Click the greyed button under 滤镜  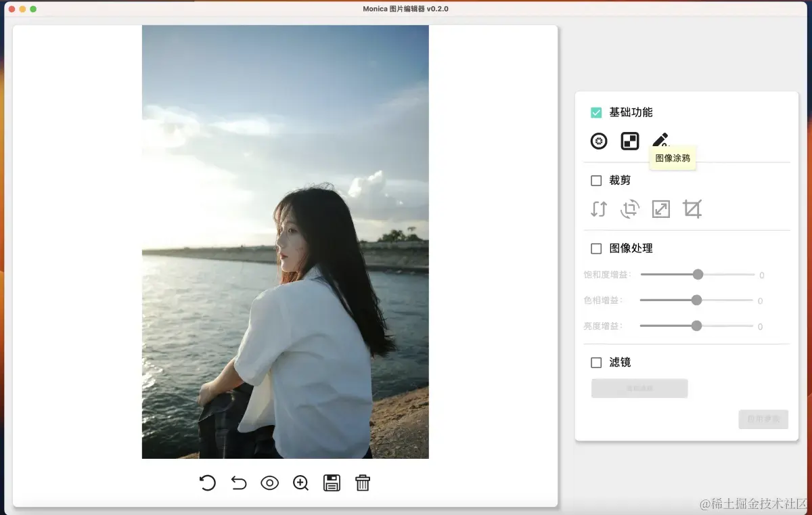(639, 388)
